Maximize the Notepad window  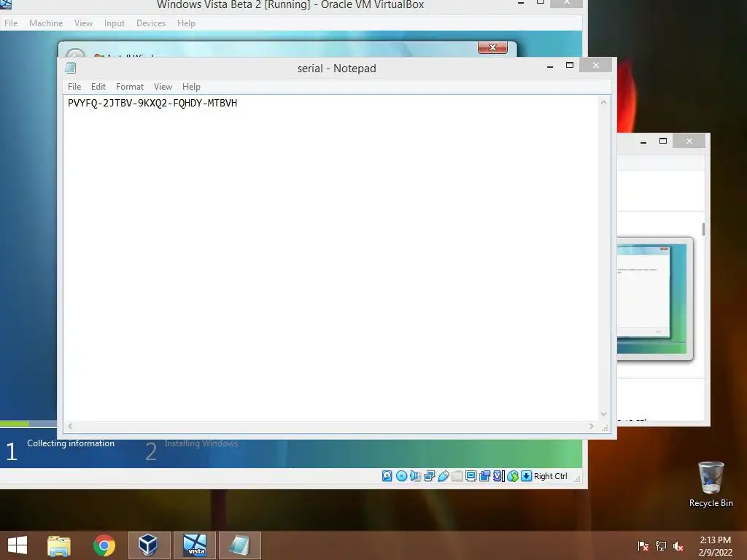click(x=569, y=65)
